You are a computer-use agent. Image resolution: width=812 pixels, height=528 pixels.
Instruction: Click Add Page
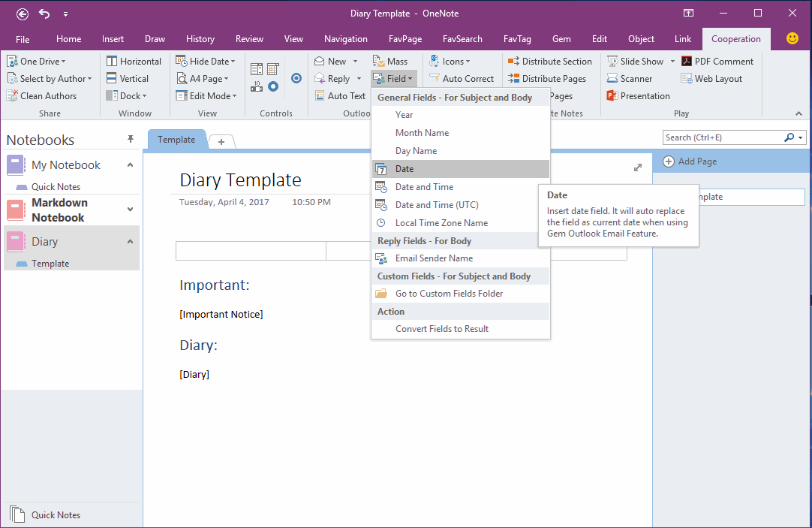(x=690, y=161)
